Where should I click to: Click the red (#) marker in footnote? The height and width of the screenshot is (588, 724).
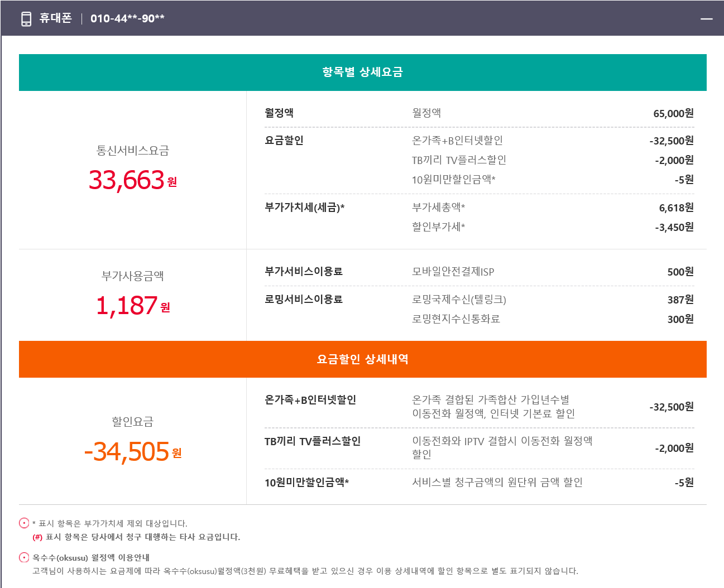click(37, 537)
